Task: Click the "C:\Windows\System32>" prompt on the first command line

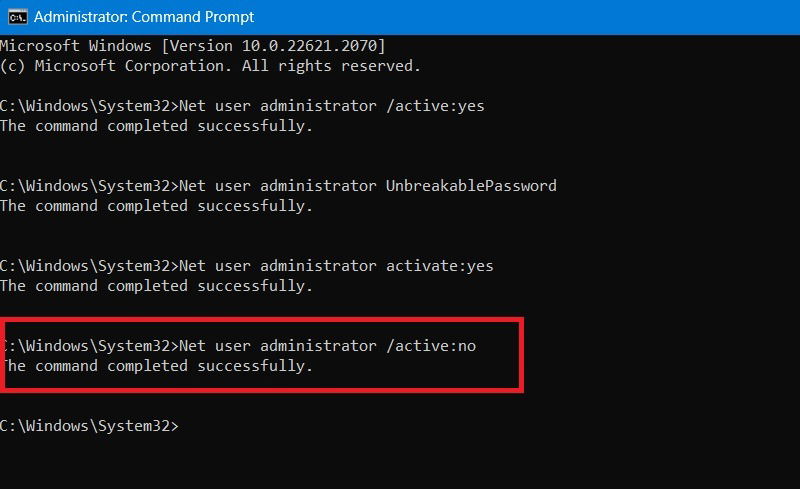Action: (89, 106)
